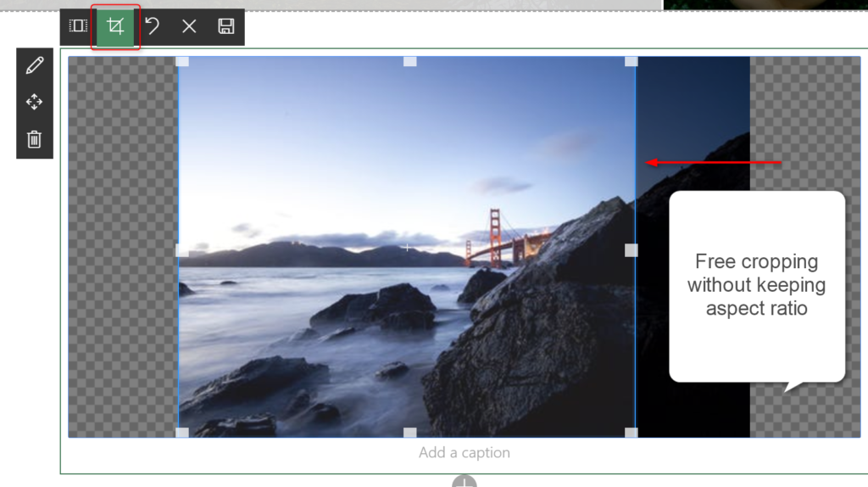
Task: Add a new web part with the plus button
Action: click(464, 481)
